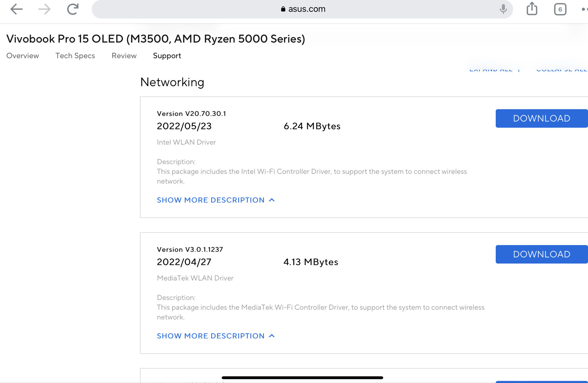
Task: Click the Networking section heading
Action: (x=172, y=82)
